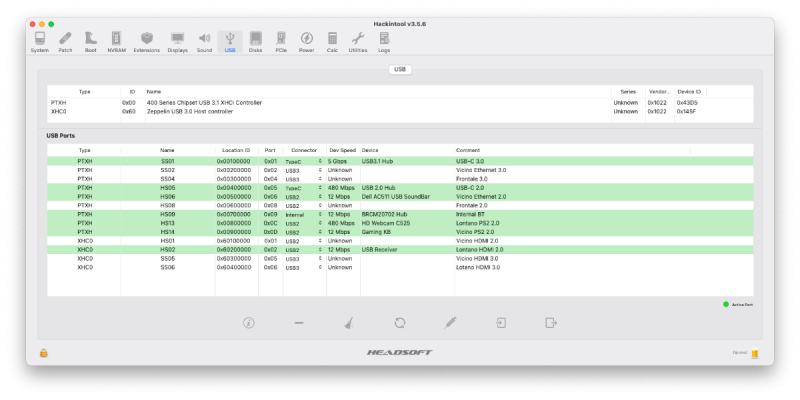Click the Vicino HDMI 2.0 comment
This screenshot has height=400, width=800.
477,241
